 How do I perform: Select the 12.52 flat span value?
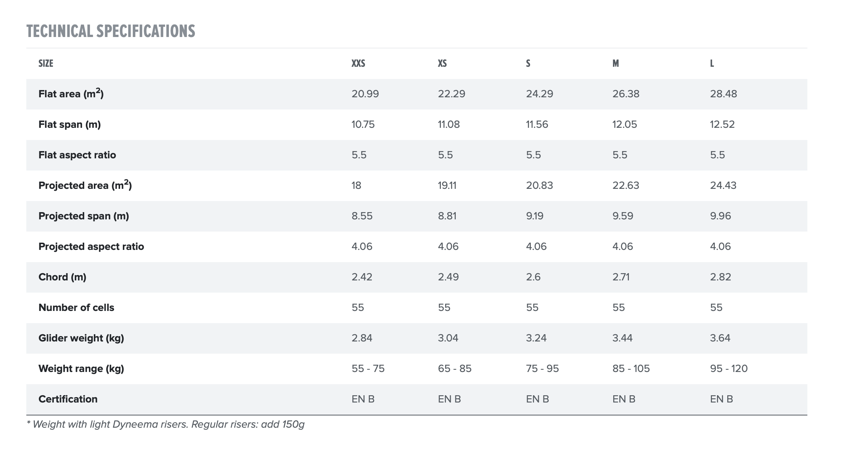tap(722, 124)
